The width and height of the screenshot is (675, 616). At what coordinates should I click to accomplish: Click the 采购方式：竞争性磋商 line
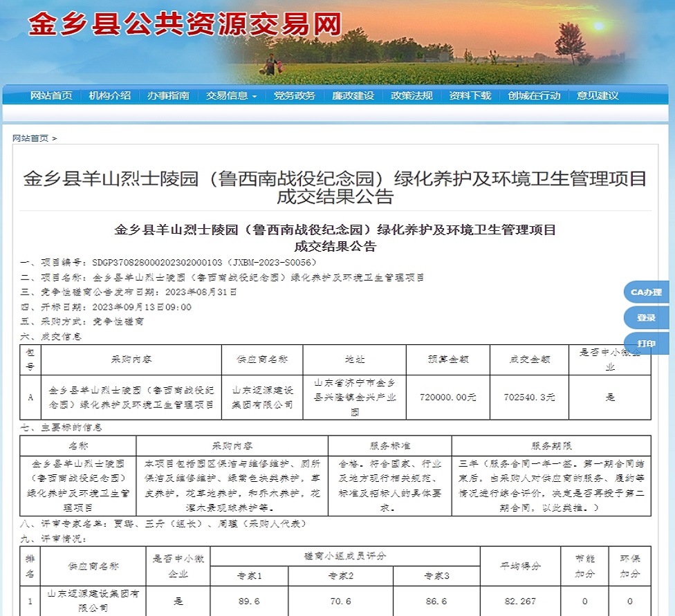coord(82,321)
